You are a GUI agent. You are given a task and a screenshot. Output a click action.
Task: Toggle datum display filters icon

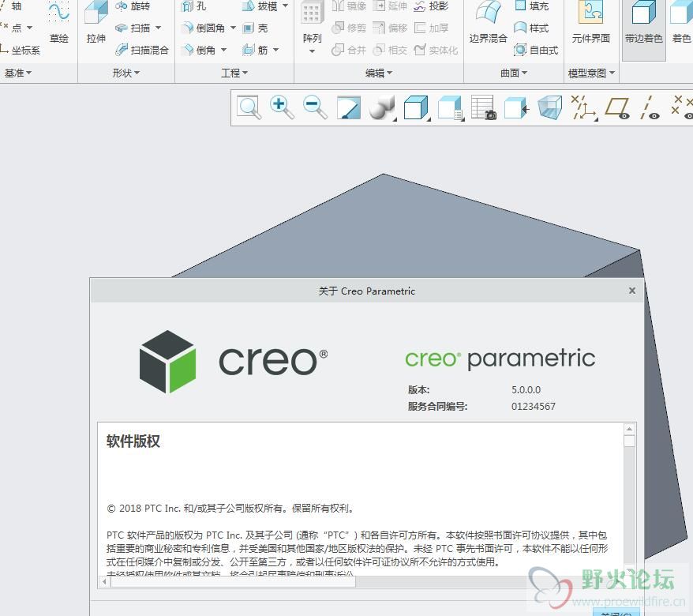(584, 107)
